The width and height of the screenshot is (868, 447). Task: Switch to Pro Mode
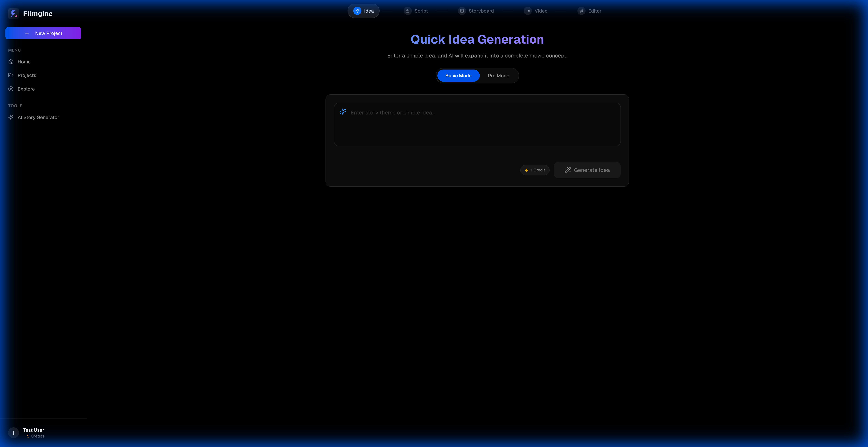click(x=498, y=75)
